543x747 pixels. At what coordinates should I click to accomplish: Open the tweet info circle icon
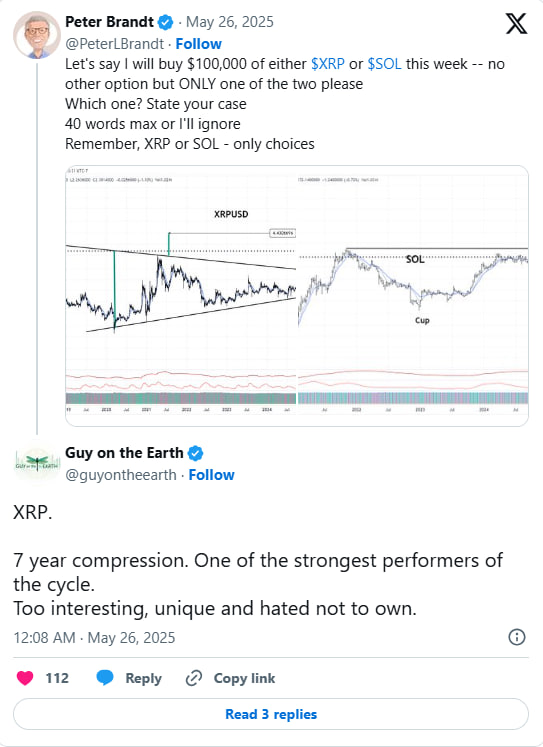pyautogui.click(x=517, y=637)
